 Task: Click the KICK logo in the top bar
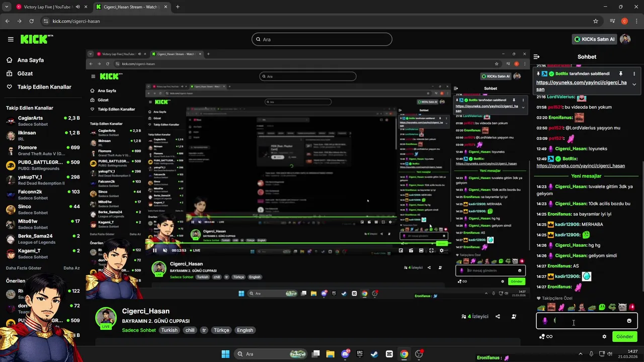point(36,39)
